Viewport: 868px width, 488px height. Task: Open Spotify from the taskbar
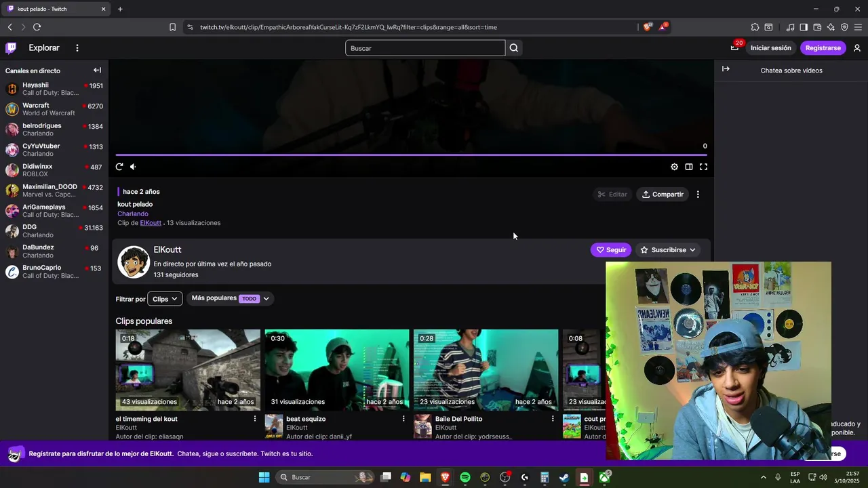tap(465, 477)
